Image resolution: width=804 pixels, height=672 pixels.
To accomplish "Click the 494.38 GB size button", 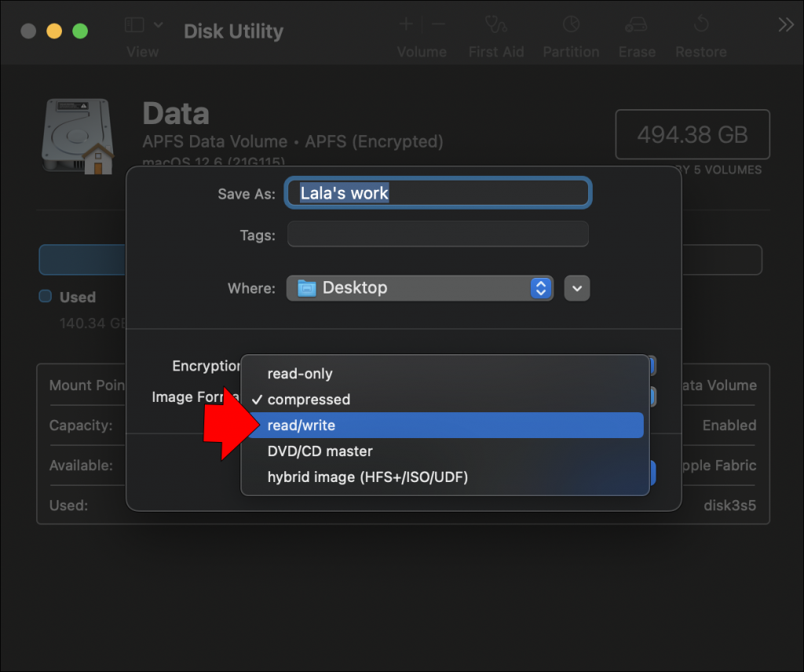I will (692, 135).
